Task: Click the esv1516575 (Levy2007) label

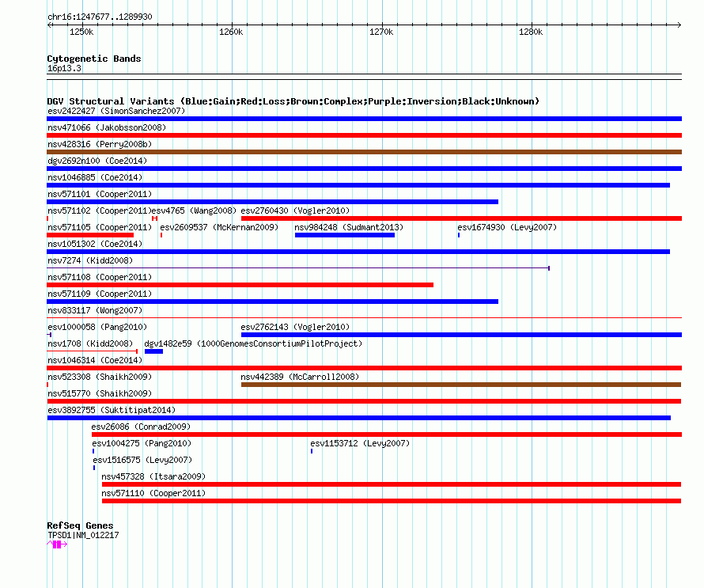Action: 142,460
